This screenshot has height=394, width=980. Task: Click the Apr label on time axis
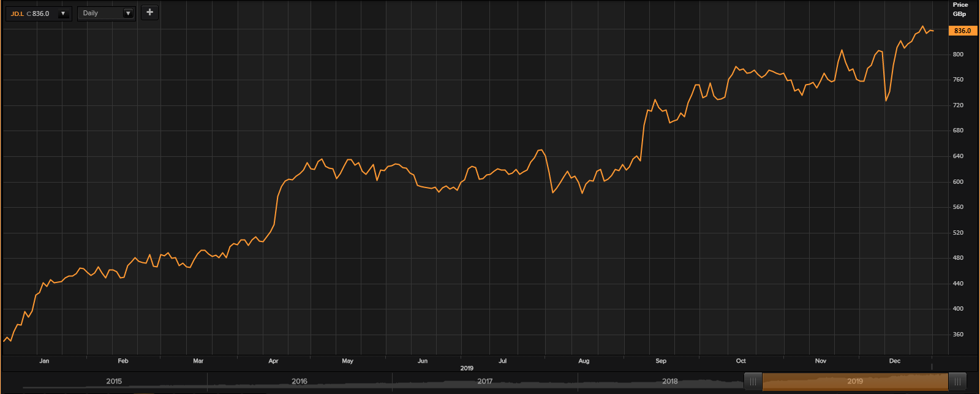click(273, 361)
